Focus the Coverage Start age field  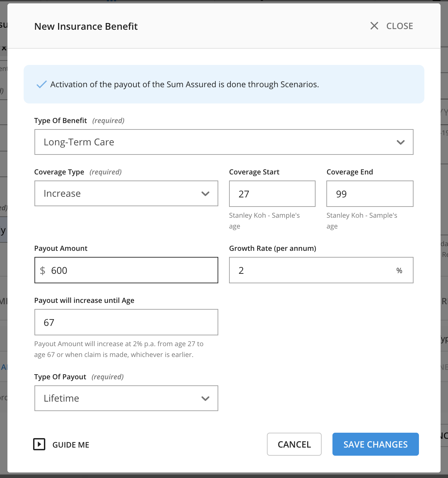272,194
